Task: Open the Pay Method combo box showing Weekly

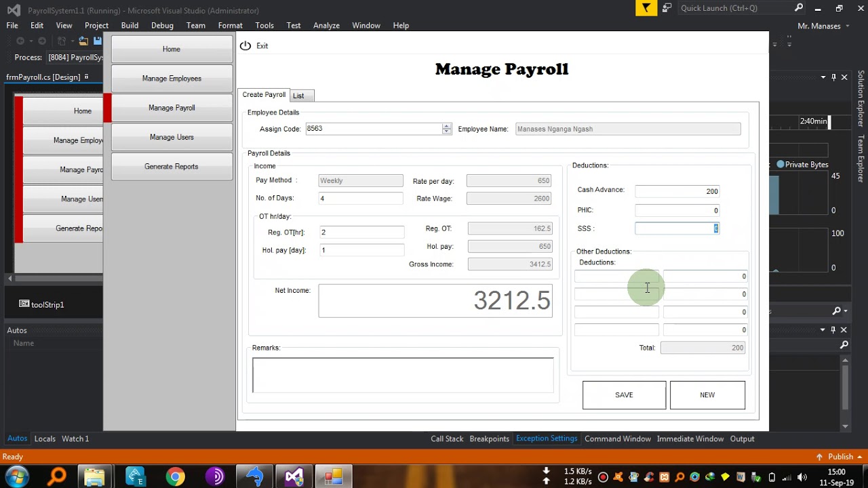Action: pyautogui.click(x=361, y=181)
